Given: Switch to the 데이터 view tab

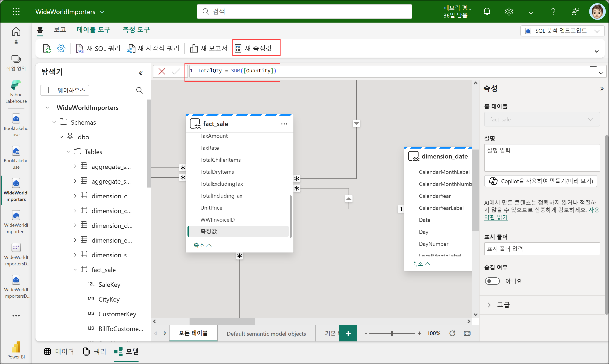Looking at the screenshot, I should (59, 351).
